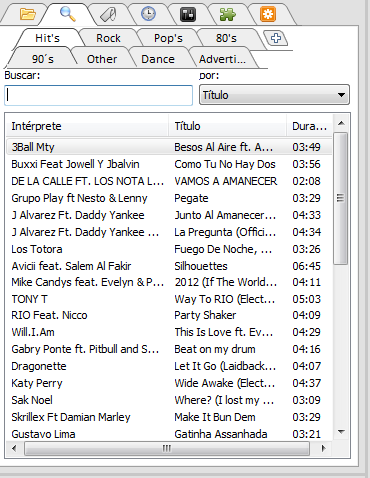Add a new category with plus icon
The height and width of the screenshot is (478, 370).
point(275,38)
